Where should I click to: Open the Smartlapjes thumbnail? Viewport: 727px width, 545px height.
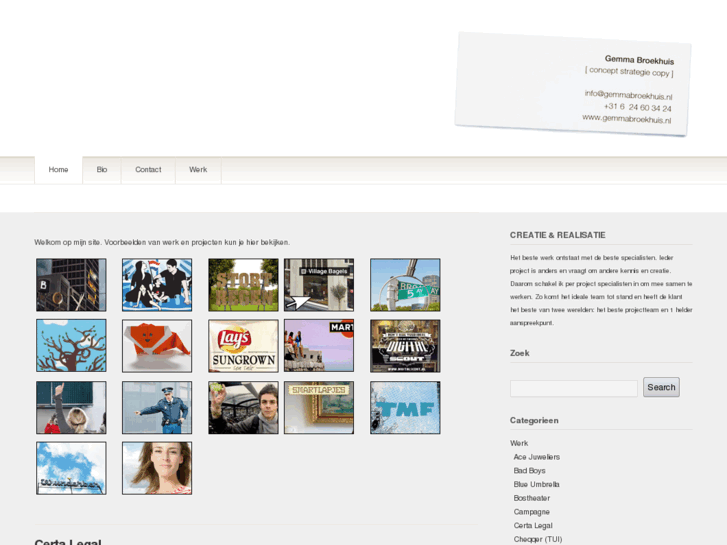click(x=319, y=408)
